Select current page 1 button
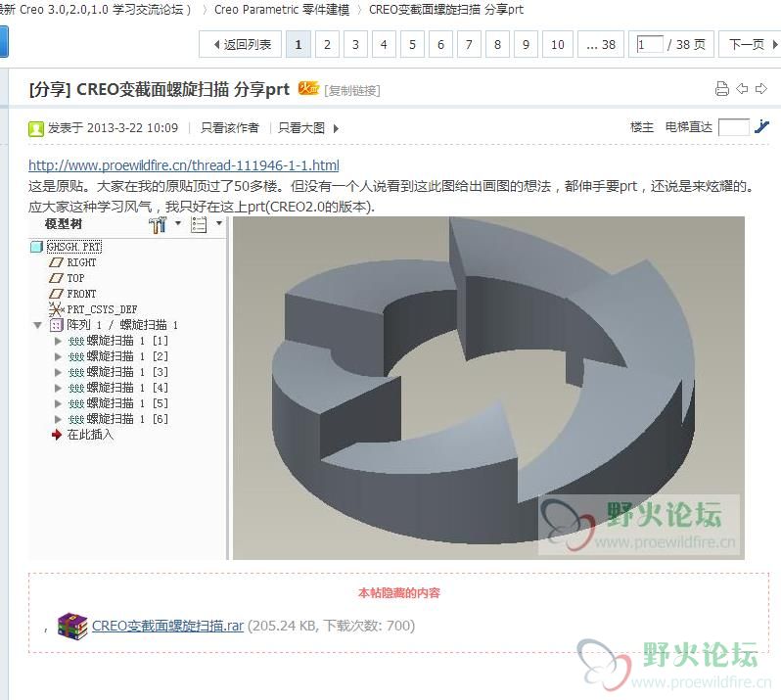The height and width of the screenshot is (700, 781). (299, 44)
